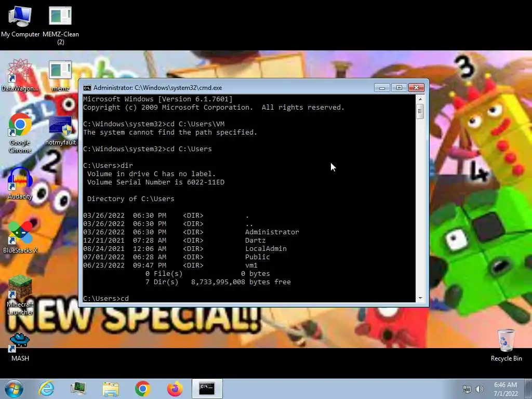The height and width of the screenshot is (399, 532).
Task: Launch Firefox from the taskbar
Action: pyautogui.click(x=175, y=389)
